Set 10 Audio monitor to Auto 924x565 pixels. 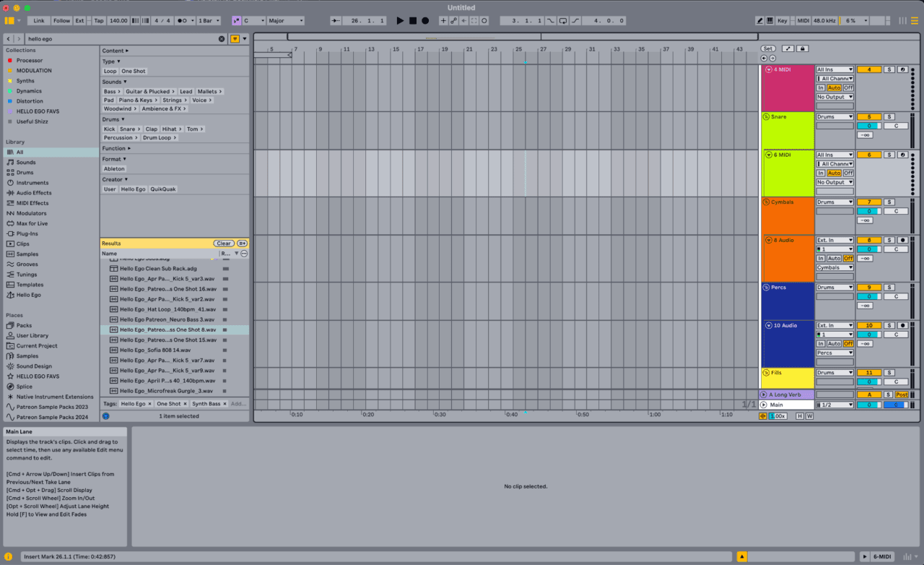834,344
